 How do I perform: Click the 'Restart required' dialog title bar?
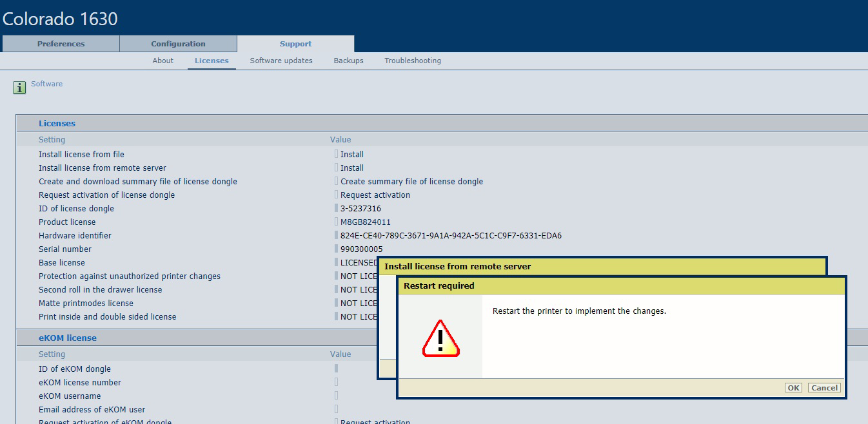tap(622, 285)
